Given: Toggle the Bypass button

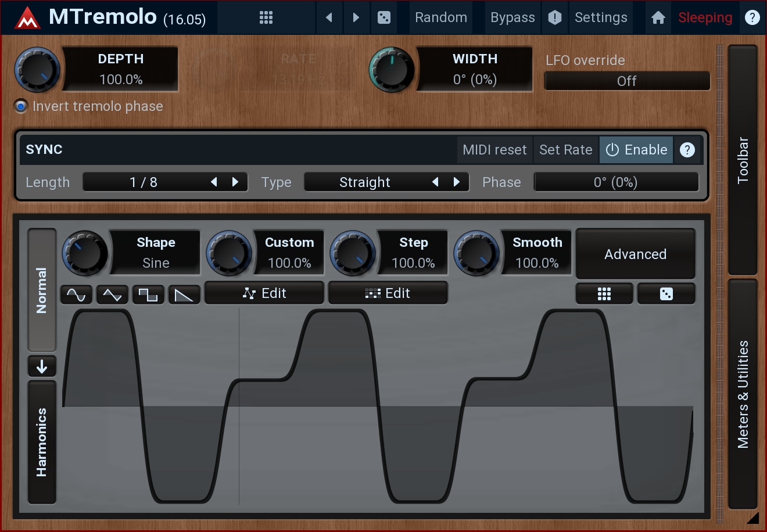Looking at the screenshot, I should click(x=512, y=17).
